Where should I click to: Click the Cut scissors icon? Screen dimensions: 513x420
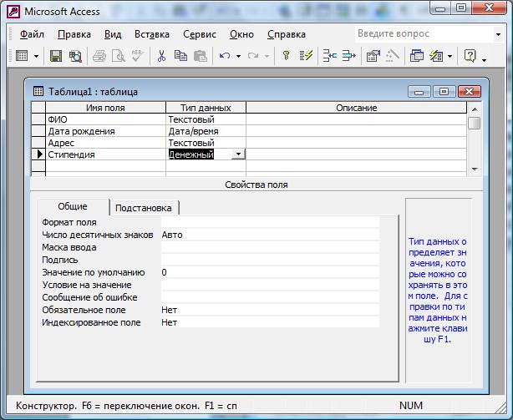[161, 56]
